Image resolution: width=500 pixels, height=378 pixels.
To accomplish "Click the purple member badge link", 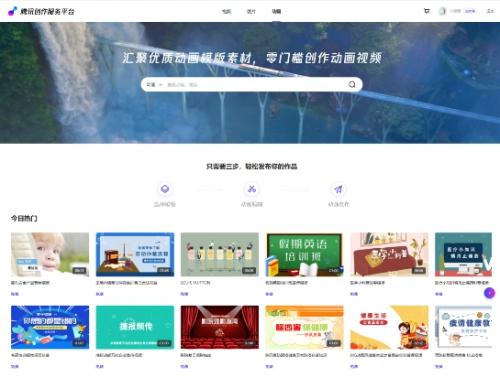I will pyautogui.click(x=470, y=11).
